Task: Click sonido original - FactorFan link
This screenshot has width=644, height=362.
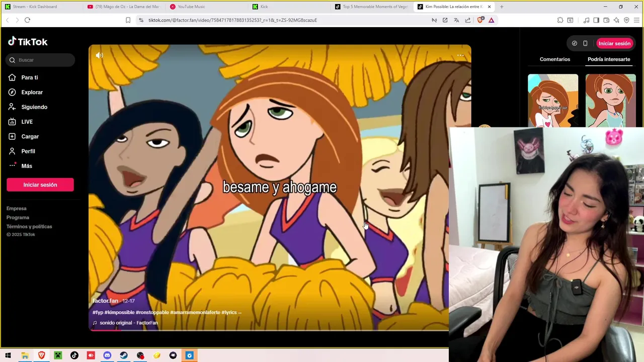Action: click(128, 323)
